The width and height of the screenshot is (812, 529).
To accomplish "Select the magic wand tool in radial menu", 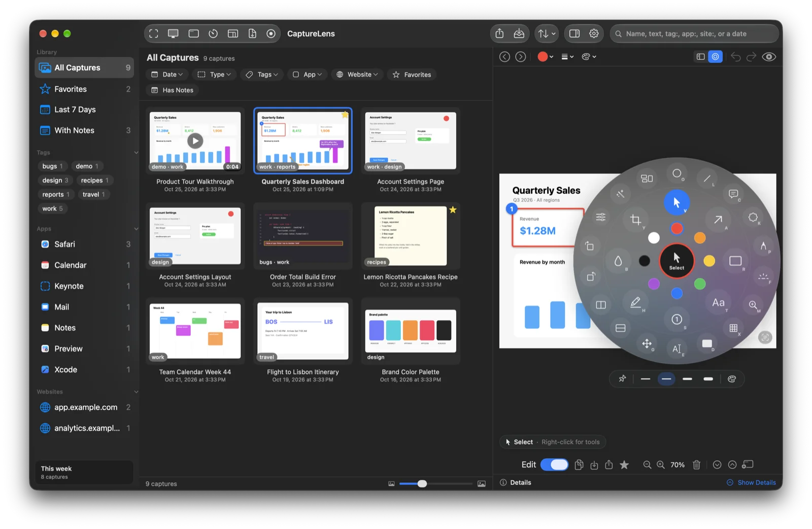I will pyautogui.click(x=620, y=194).
